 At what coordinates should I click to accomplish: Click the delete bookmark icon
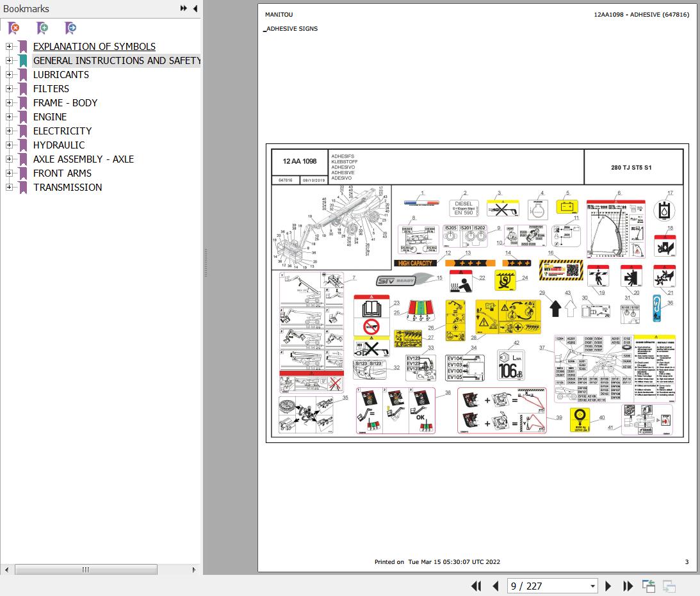coord(14,28)
